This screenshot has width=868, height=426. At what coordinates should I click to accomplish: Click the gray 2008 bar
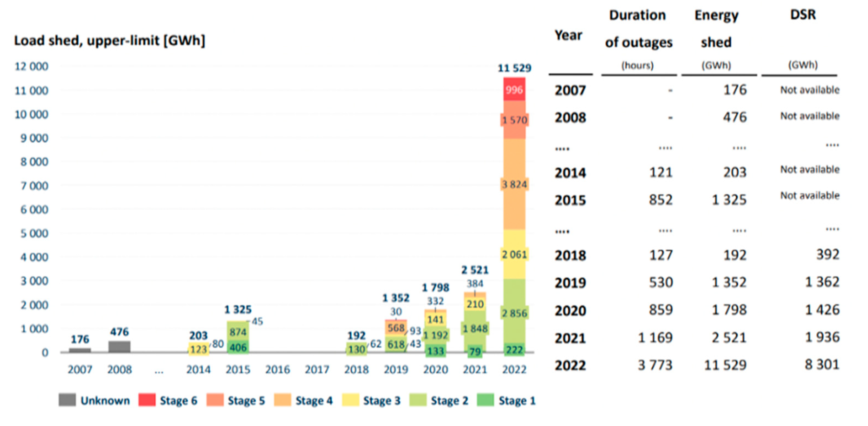pyautogui.click(x=119, y=347)
